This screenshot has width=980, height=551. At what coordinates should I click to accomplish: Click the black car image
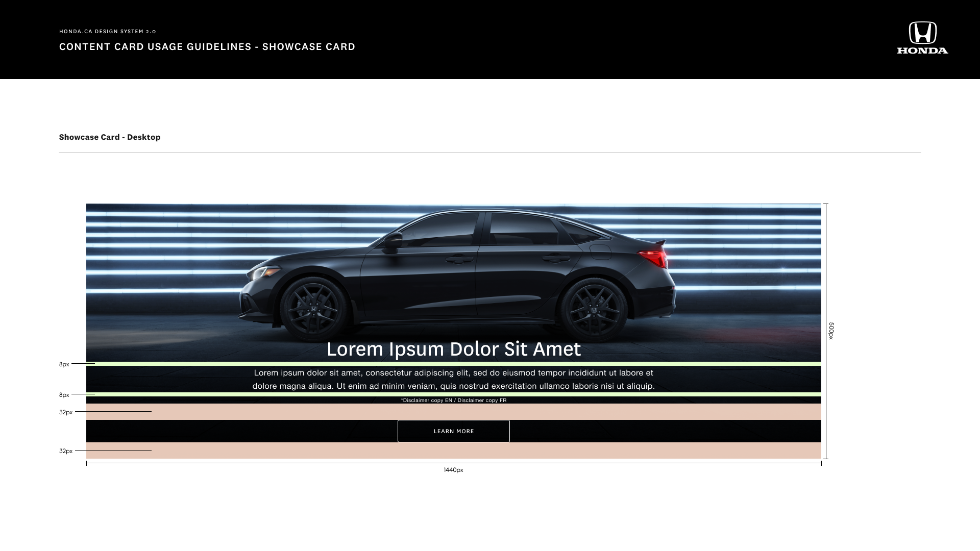pyautogui.click(x=457, y=275)
